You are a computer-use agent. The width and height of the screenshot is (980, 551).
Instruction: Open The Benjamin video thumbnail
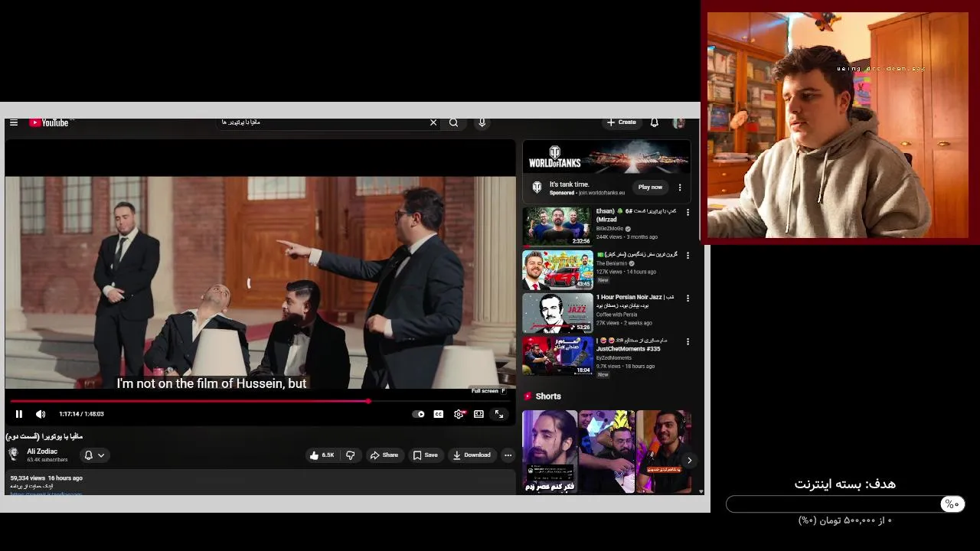(557, 269)
